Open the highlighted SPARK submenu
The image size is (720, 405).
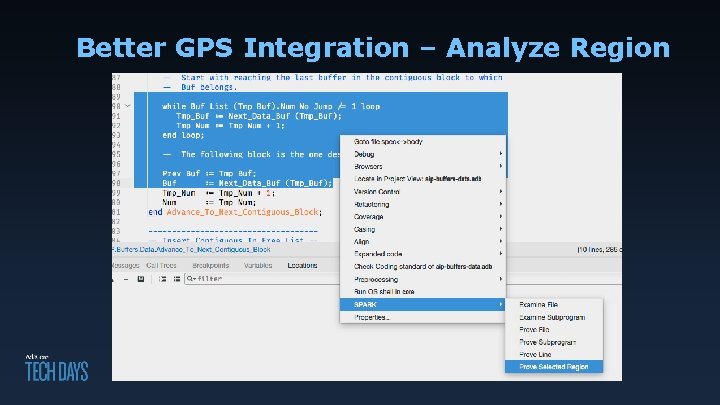click(423, 304)
